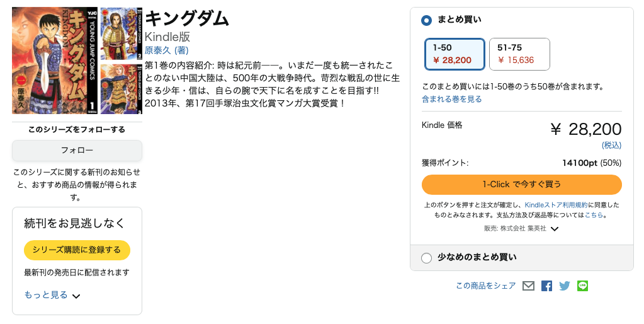Image resolution: width=644 pixels, height=324 pixels.
Task: Expand seller info next to 集英社
Action: coord(555,229)
